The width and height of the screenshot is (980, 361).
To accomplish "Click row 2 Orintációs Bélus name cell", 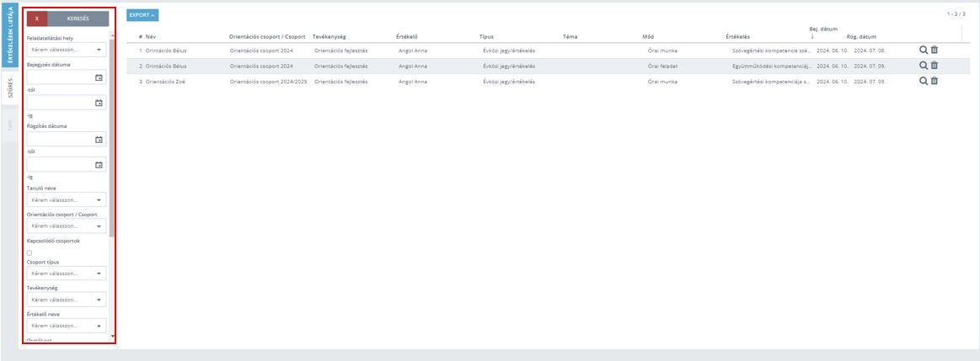I will 166,66.
